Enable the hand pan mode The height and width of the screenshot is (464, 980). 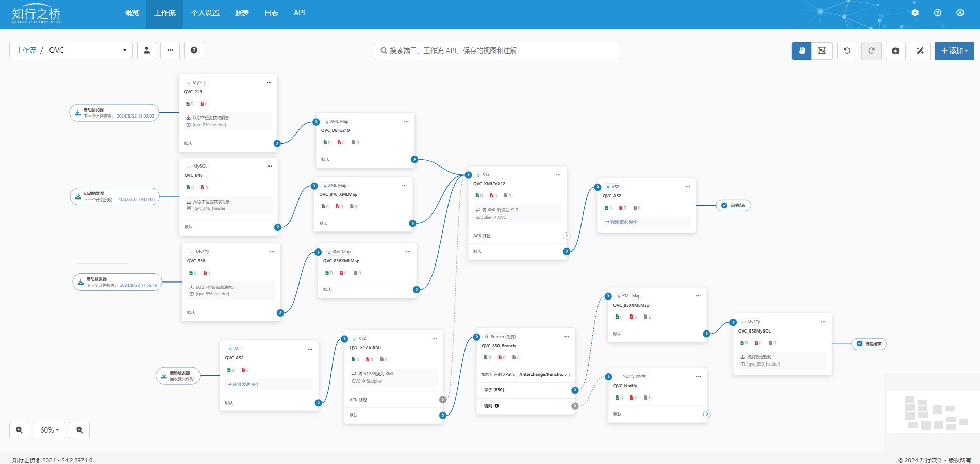(802, 51)
